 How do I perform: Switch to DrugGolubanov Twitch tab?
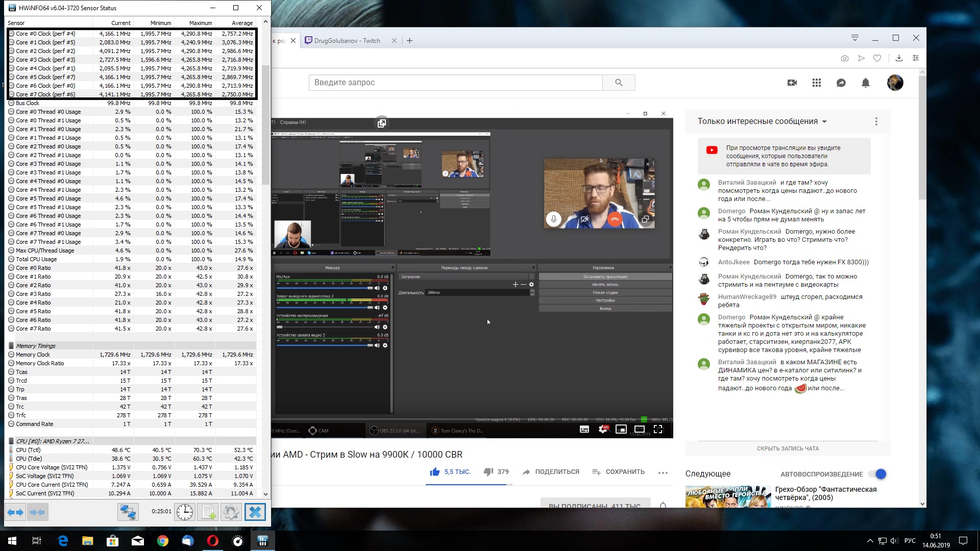[x=346, y=41]
